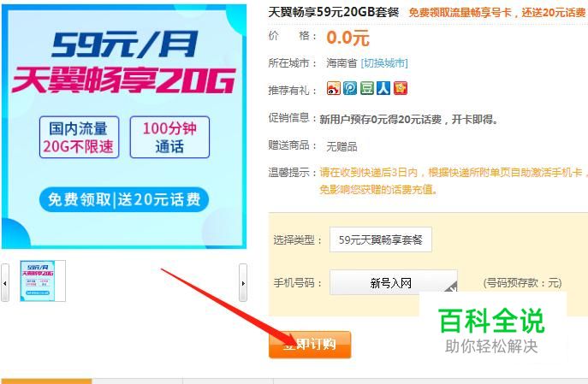
Task: Click the 天翼畅享59元20GB套餐 title
Action: [334, 12]
